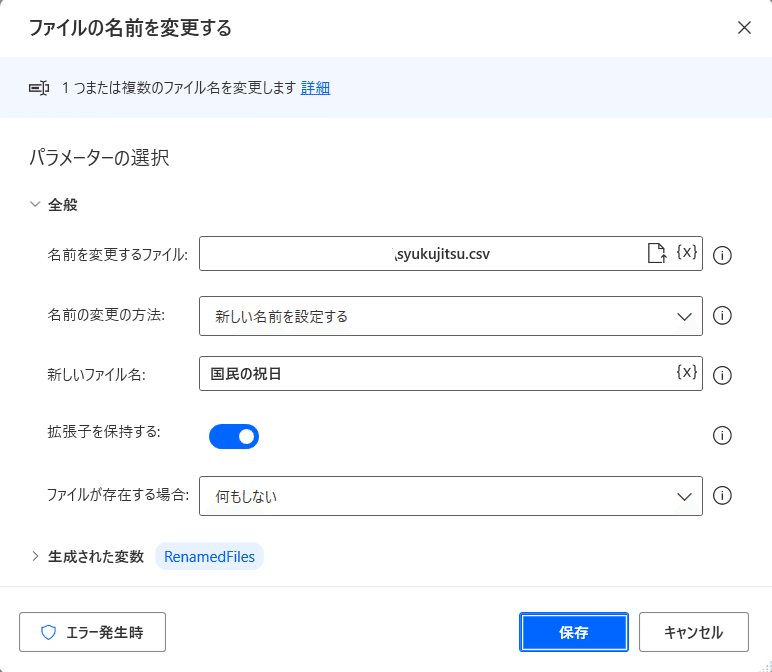Click into the 国民の祝日 name field
Screen dimensions: 772x672
coord(436,374)
